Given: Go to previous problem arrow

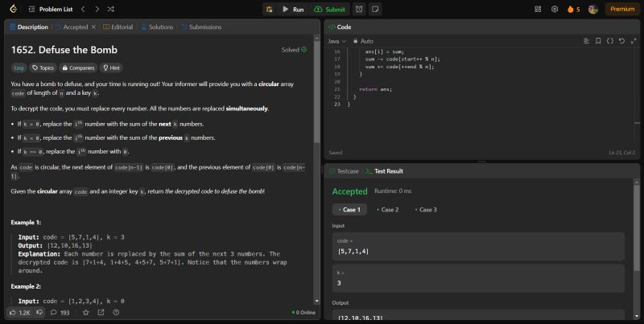Looking at the screenshot, I should pos(83,9).
